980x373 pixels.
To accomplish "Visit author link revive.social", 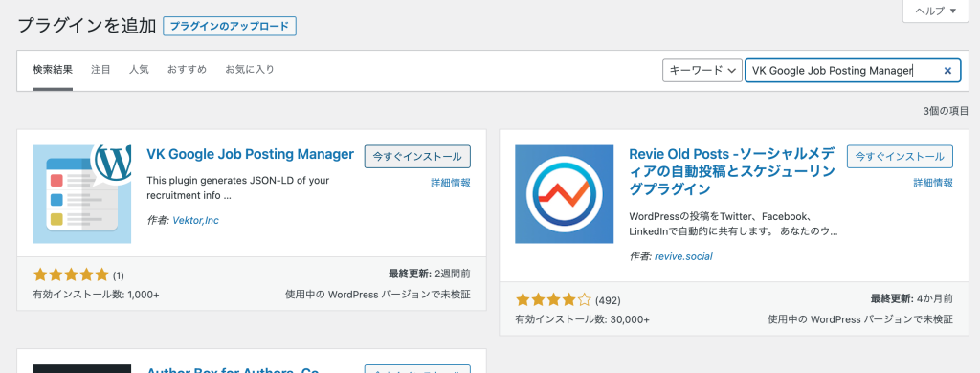I will point(683,256).
